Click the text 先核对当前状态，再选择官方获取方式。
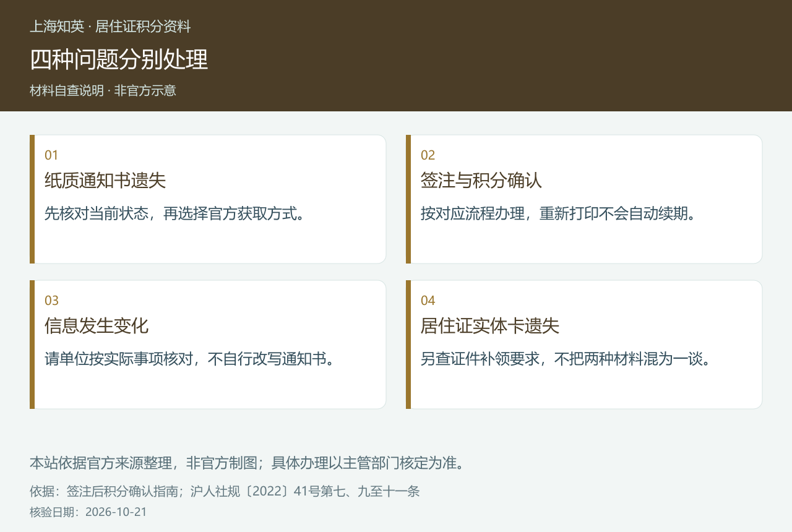This screenshot has height=532, width=792. pos(175,213)
